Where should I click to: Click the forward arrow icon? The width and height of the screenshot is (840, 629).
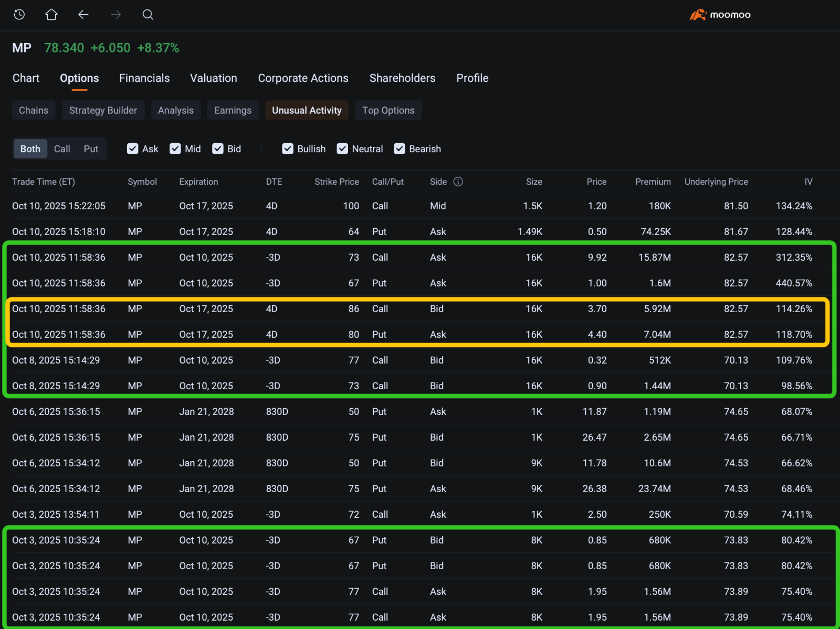point(116,15)
